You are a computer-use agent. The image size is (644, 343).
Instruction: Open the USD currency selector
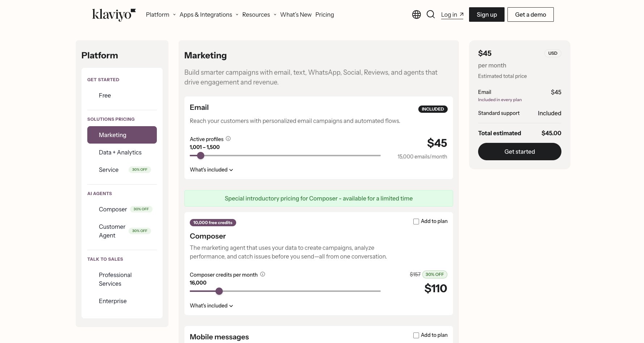coord(553,53)
